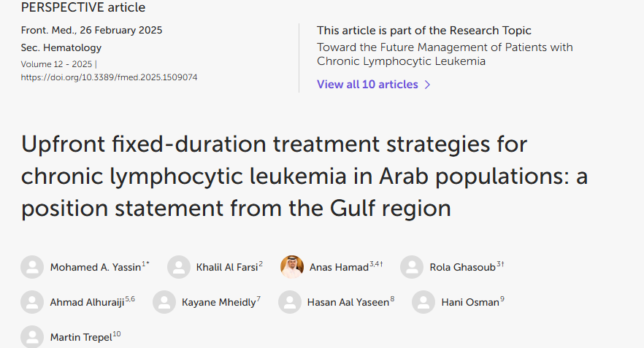Open author name Rola Ghasoub
Image resolution: width=644 pixels, height=348 pixels.
463,267
